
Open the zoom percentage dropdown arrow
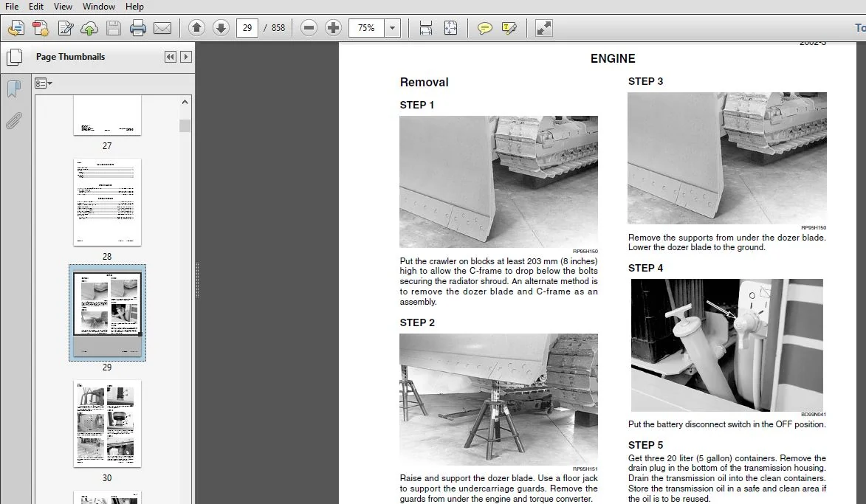(392, 27)
